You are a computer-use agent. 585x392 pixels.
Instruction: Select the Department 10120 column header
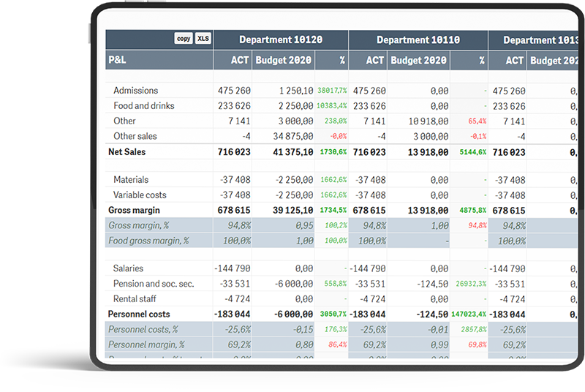point(280,40)
